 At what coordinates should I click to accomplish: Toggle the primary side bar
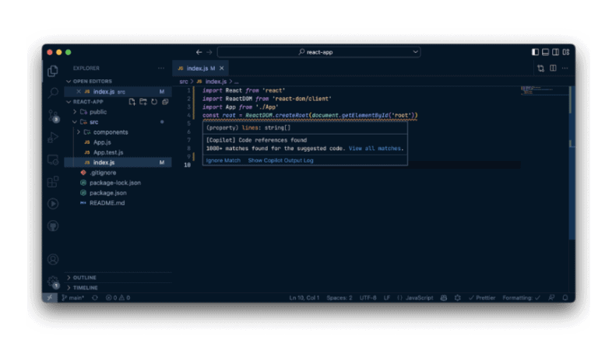[535, 52]
